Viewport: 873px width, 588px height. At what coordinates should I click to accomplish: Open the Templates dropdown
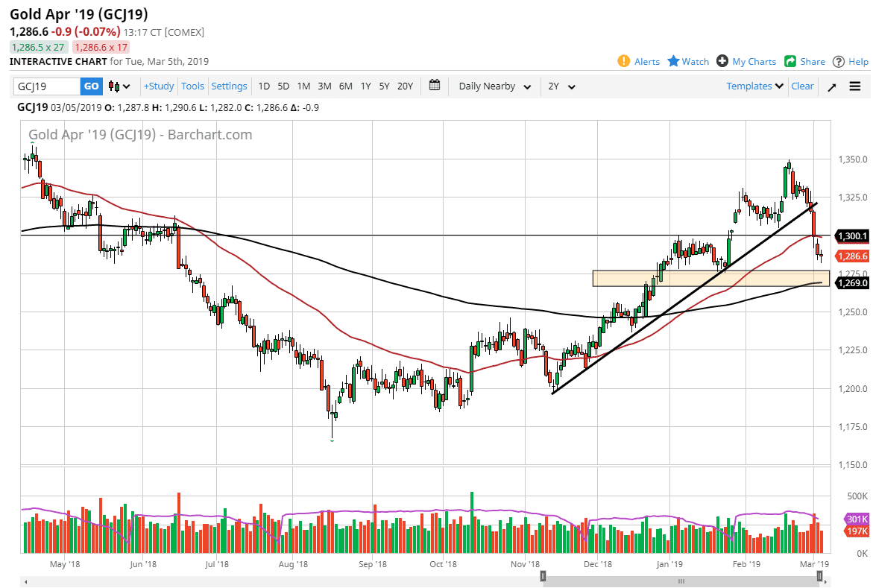pos(755,86)
